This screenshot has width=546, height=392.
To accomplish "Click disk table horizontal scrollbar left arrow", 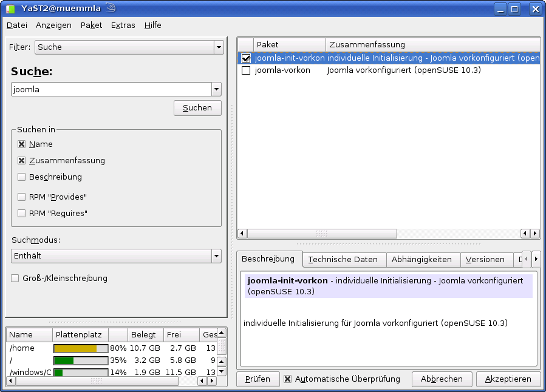I will coord(11,381).
